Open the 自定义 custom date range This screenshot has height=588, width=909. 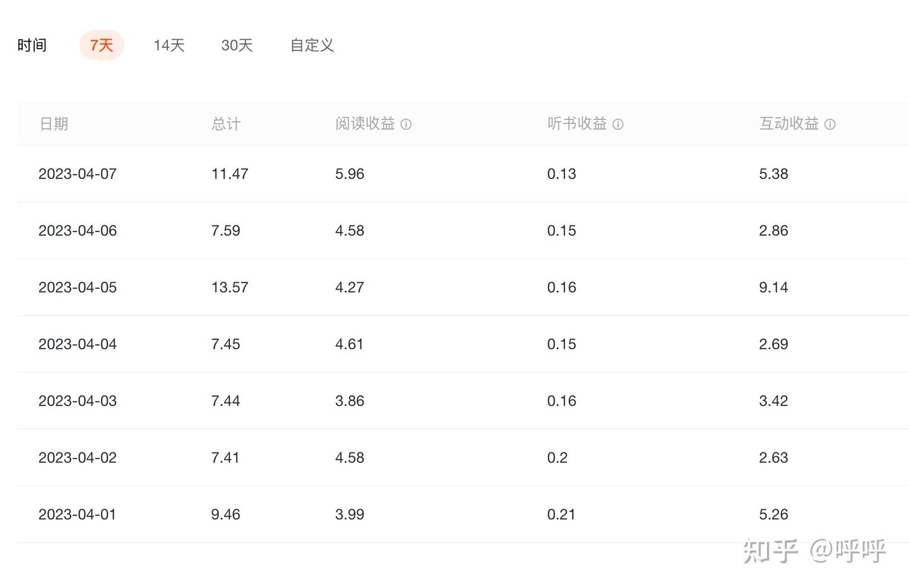312,45
